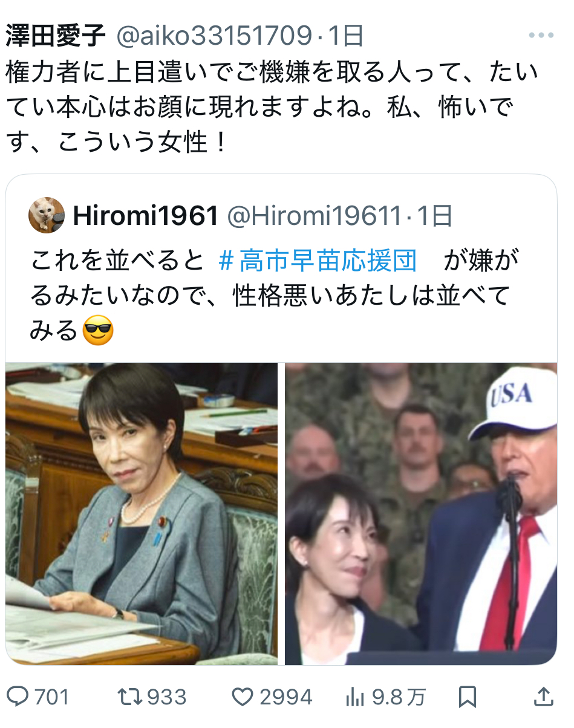Open the three-dot more options menu
Image resolution: width=574 pixels, height=728 pixels.
click(x=541, y=36)
